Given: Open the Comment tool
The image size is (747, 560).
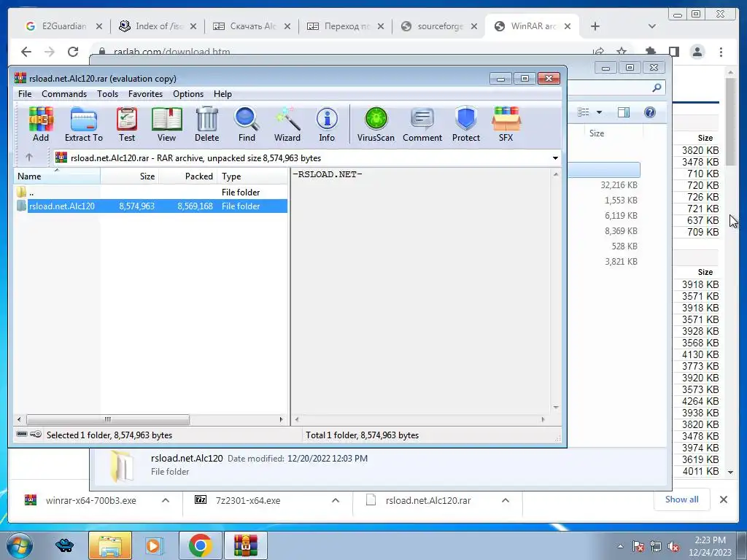Looking at the screenshot, I should click(422, 124).
